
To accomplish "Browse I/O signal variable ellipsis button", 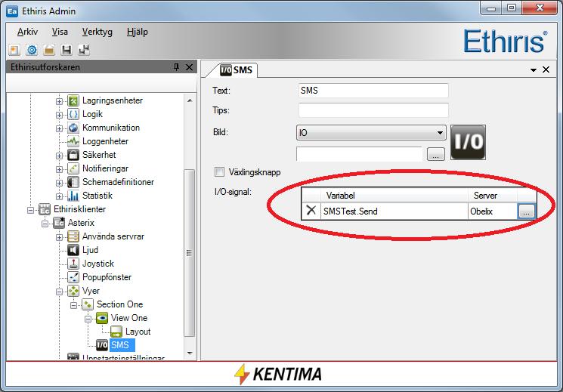I will pyautogui.click(x=526, y=211).
